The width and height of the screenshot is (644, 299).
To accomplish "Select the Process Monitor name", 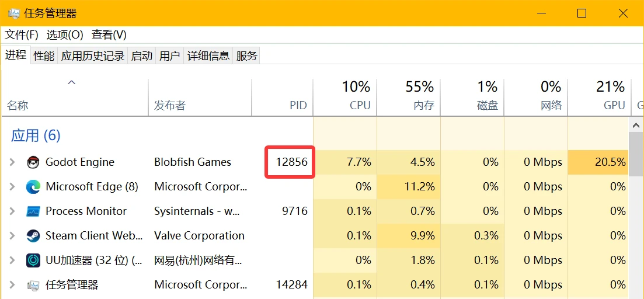I will (86, 211).
